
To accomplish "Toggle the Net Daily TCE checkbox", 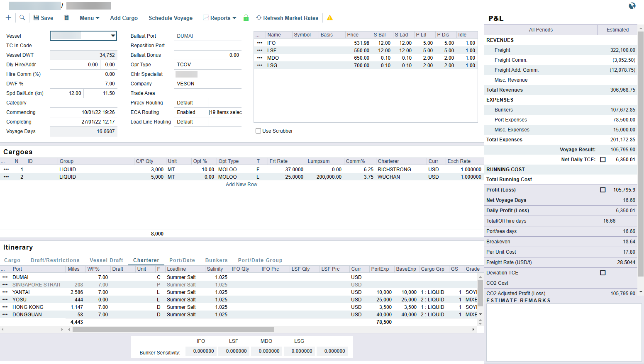I will click(x=603, y=160).
